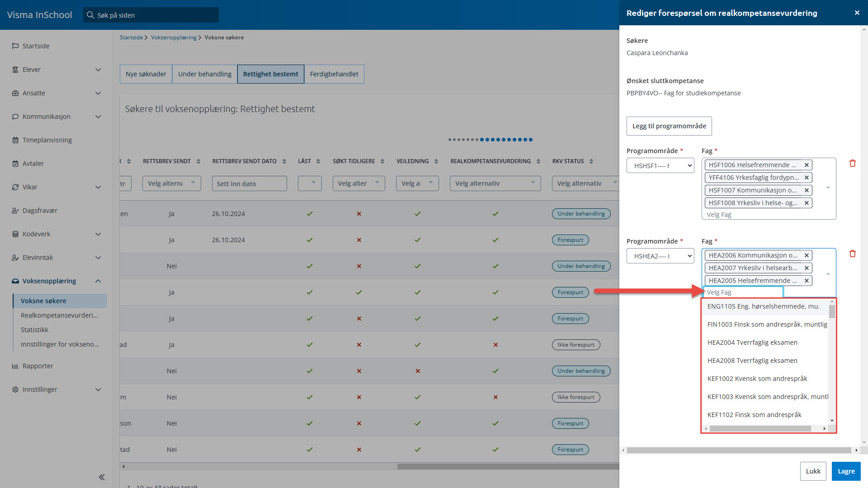Remove HSF1006 Helsefremmende tag

click(x=807, y=165)
